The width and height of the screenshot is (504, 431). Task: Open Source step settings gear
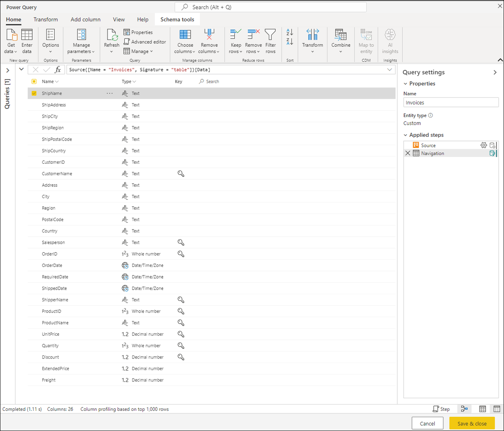[484, 145]
